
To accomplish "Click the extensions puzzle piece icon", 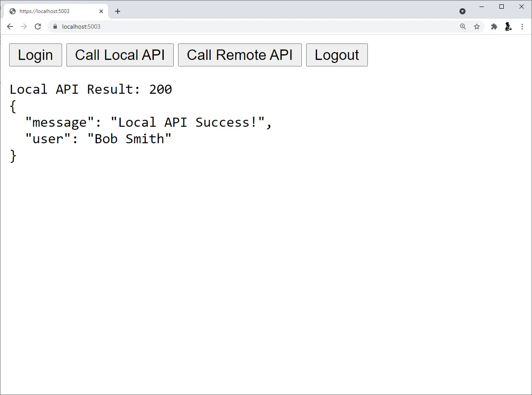I will click(494, 26).
